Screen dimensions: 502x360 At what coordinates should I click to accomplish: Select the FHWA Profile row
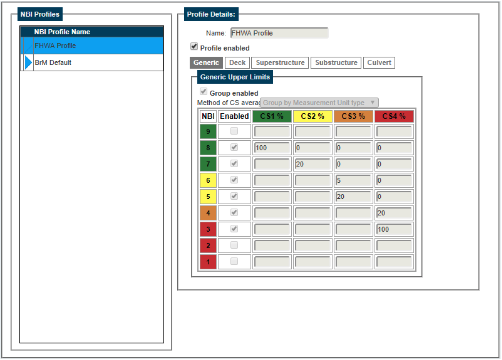[x=92, y=46]
